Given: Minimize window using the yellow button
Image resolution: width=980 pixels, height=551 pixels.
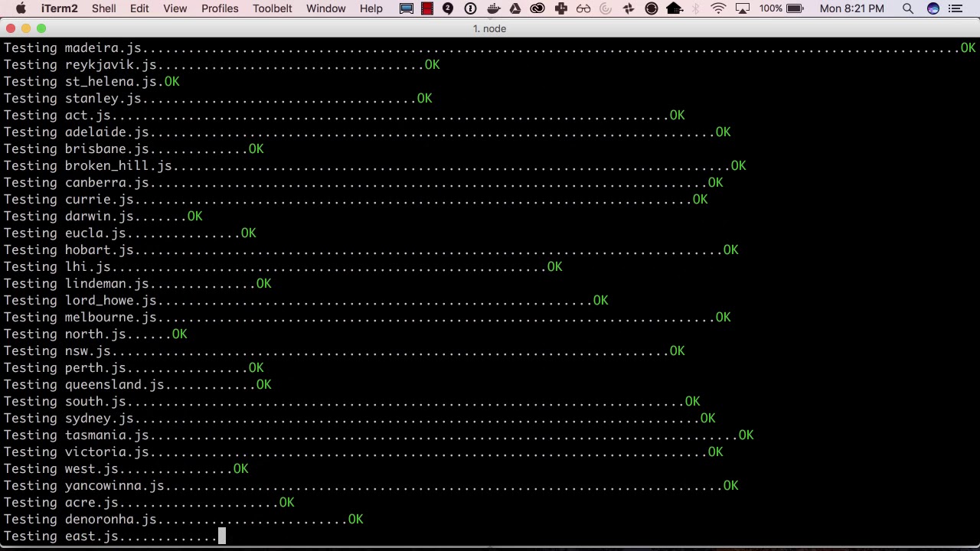Looking at the screenshot, I should (x=25, y=28).
